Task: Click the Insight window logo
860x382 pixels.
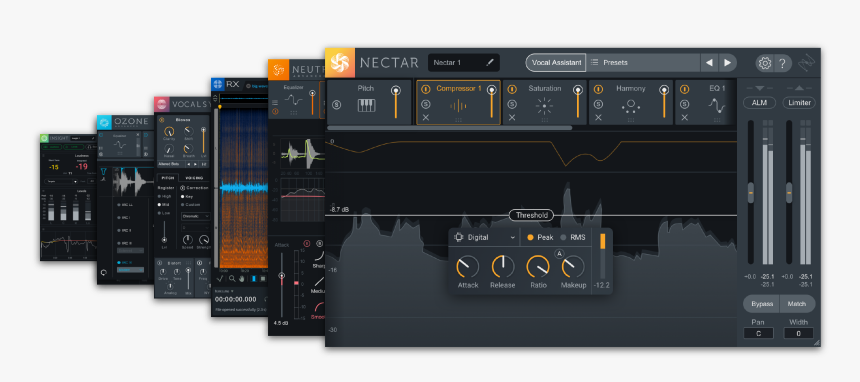Action: 44,138
